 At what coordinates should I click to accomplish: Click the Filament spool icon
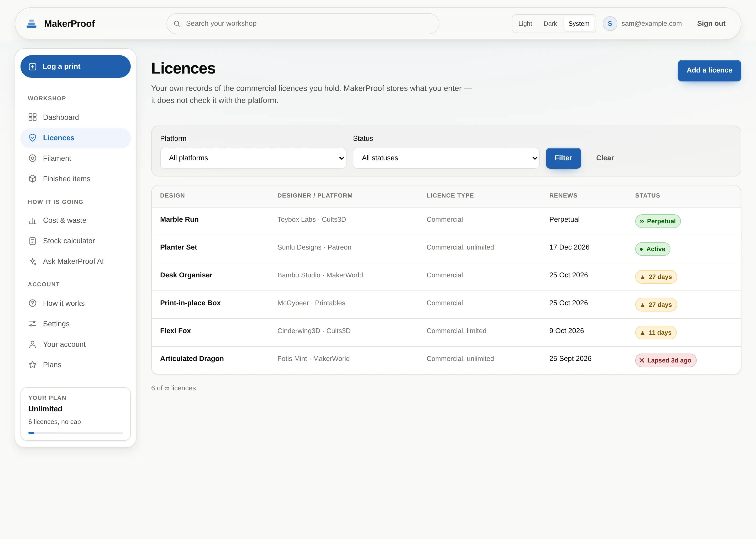33,158
